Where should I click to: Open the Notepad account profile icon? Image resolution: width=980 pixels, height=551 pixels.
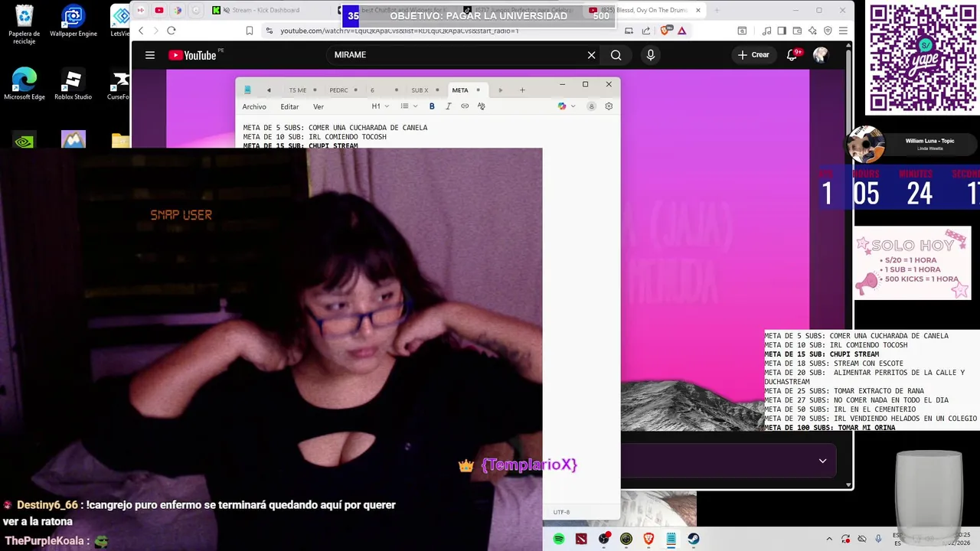coord(591,106)
